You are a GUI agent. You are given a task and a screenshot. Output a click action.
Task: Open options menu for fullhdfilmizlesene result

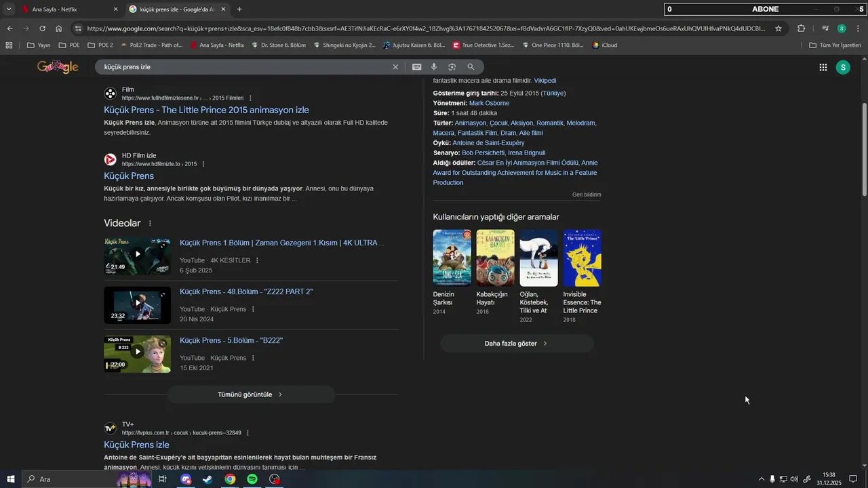pyautogui.click(x=250, y=98)
